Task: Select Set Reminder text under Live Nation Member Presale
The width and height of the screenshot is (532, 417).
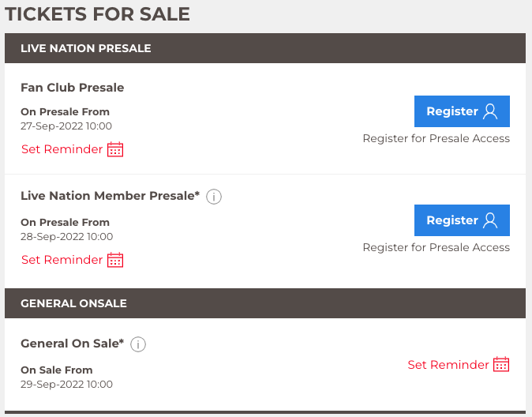Action: pyautogui.click(x=62, y=260)
